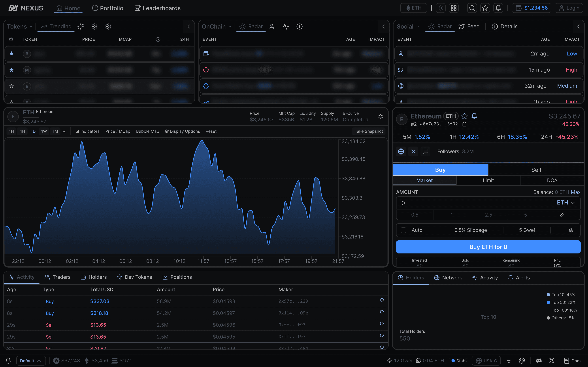This screenshot has height=367, width=588.
Task: Click Take Snapshot button
Action: (368, 131)
